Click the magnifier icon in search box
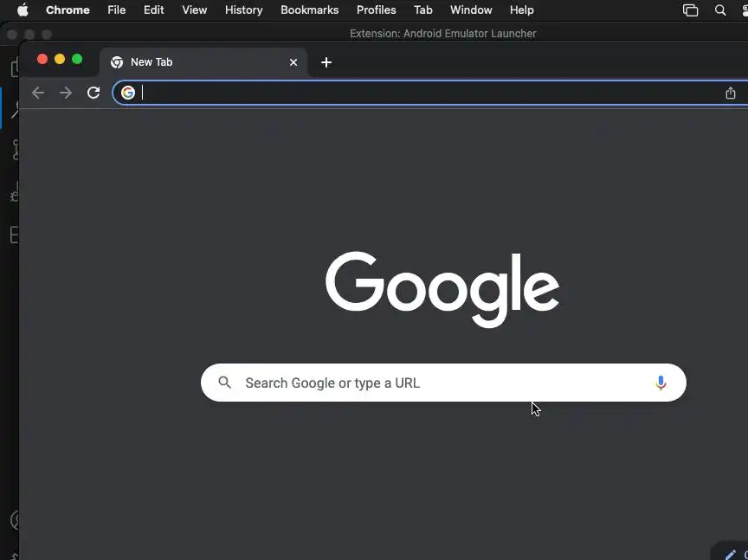The height and width of the screenshot is (560, 748). [x=225, y=382]
